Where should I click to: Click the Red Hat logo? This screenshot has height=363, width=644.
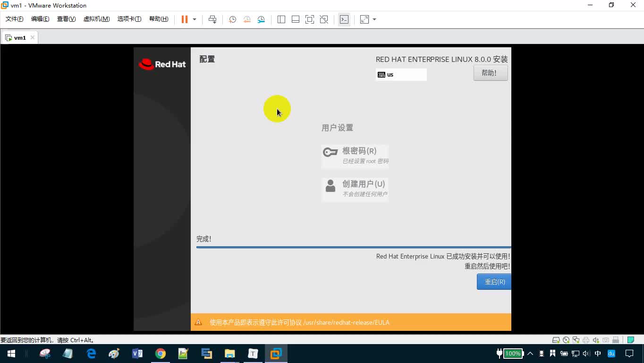click(162, 64)
